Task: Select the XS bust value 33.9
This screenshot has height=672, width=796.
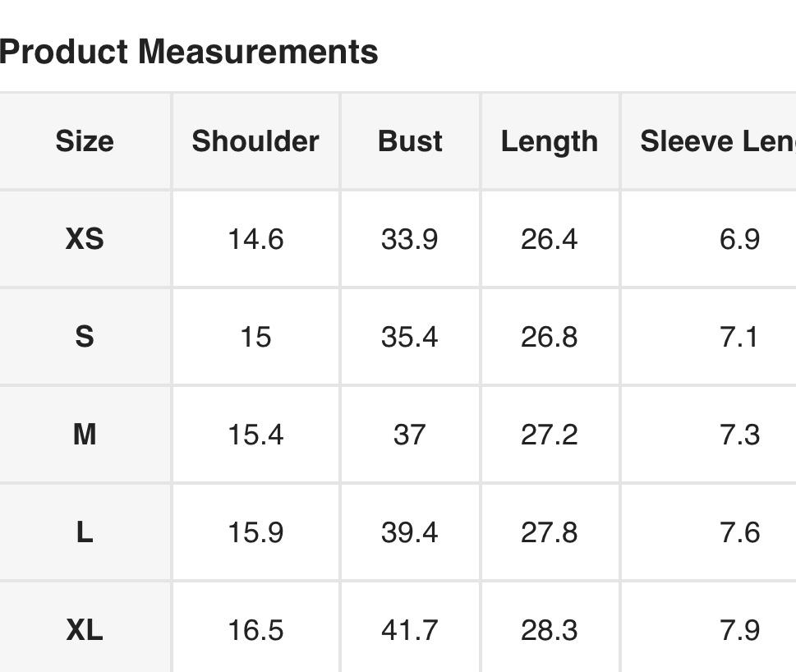Action: pyautogui.click(x=410, y=239)
